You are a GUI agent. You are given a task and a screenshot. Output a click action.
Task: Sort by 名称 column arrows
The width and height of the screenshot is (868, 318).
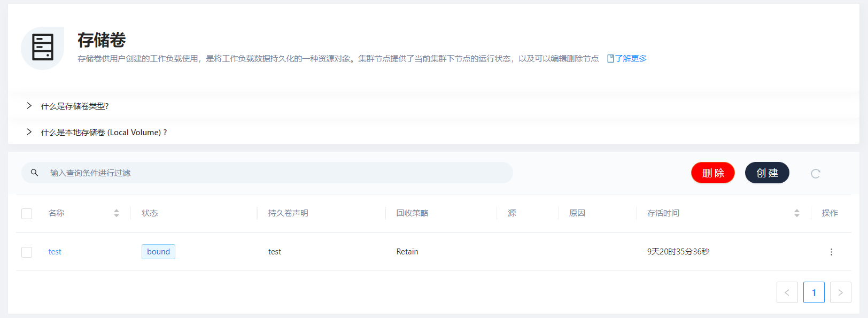(x=117, y=213)
